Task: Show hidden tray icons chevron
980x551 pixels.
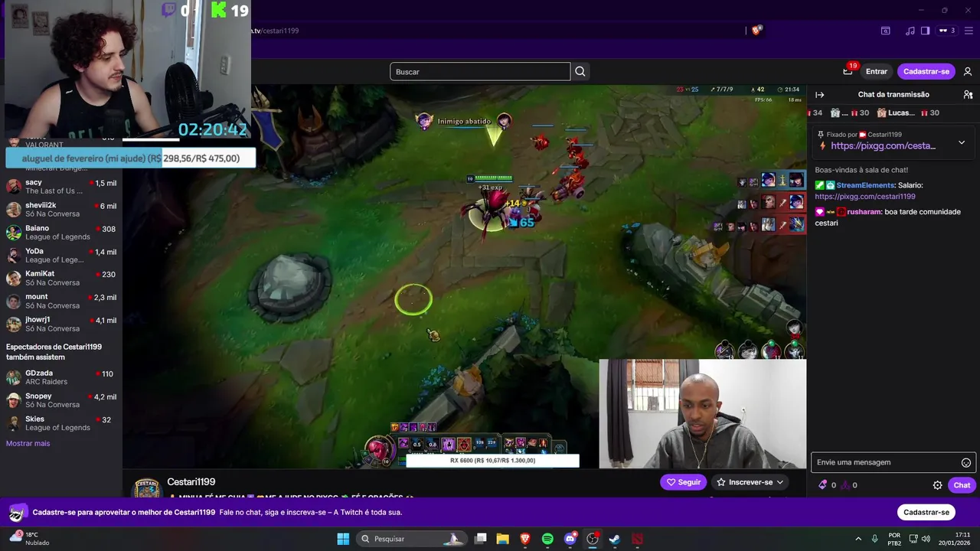Action: (x=857, y=539)
